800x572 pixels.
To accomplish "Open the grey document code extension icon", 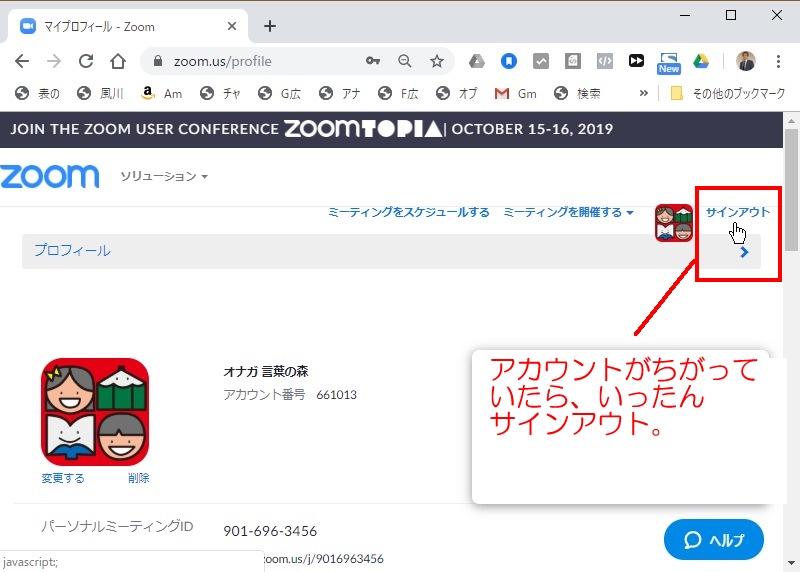I will [573, 61].
